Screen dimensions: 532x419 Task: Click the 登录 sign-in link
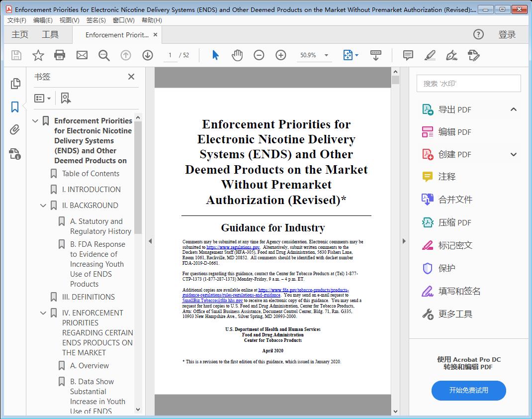[508, 34]
